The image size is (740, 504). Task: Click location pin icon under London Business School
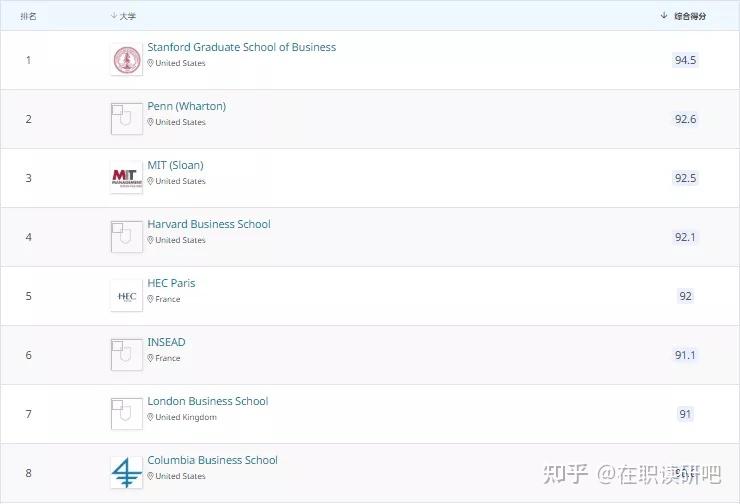click(150, 417)
